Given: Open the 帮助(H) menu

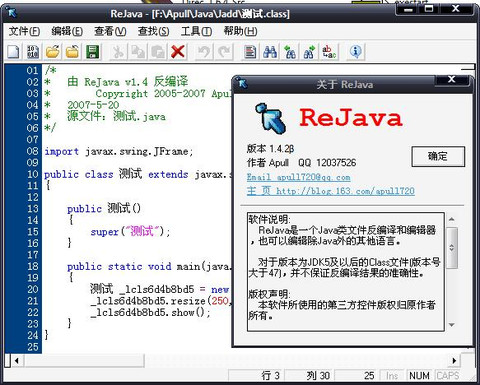Looking at the screenshot, I should [240, 31].
